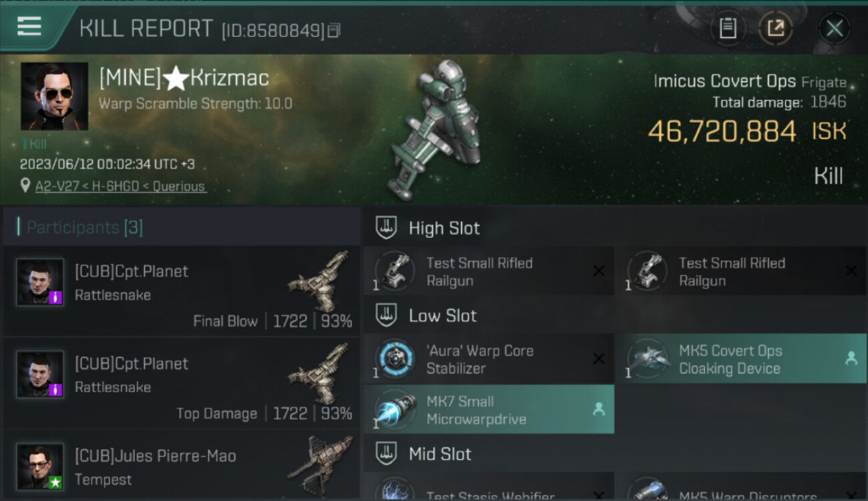Select the MK7 Small Microwarpdrive item
Viewport: 868px width, 501px height.
click(x=489, y=409)
